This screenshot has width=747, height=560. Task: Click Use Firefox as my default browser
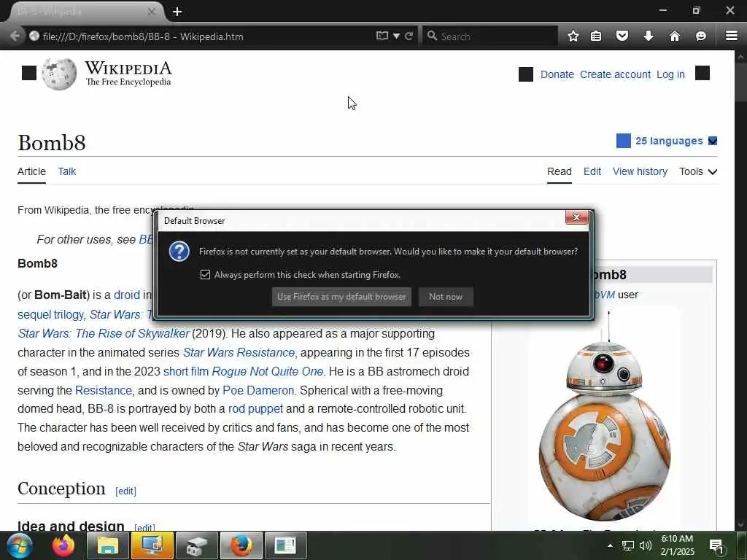click(x=341, y=297)
